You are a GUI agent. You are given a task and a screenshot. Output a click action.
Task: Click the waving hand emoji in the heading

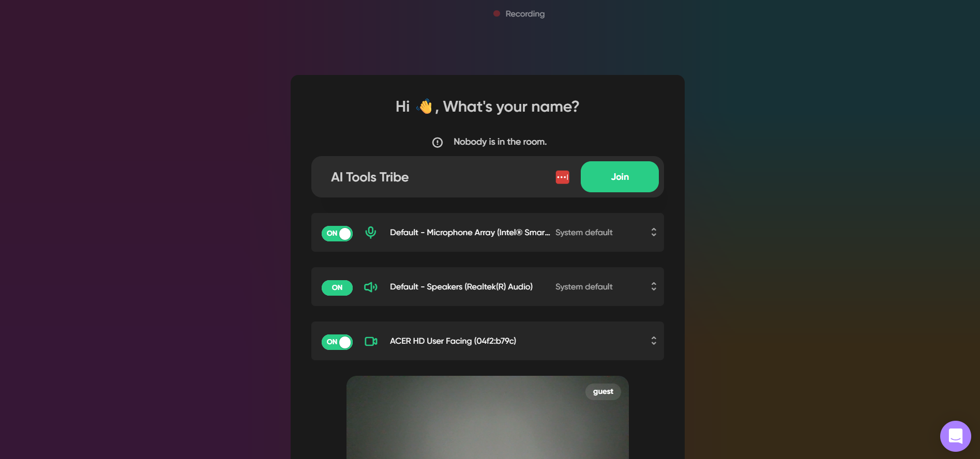[x=424, y=106]
